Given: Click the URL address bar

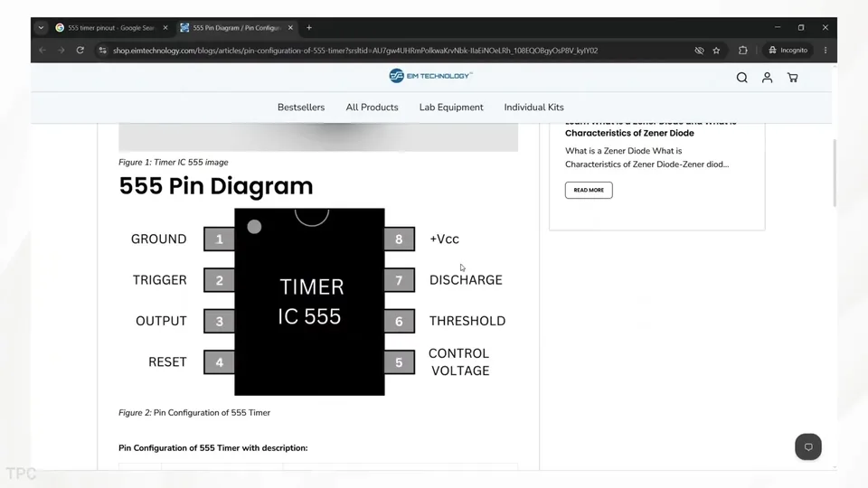Looking at the screenshot, I should click(x=354, y=51).
